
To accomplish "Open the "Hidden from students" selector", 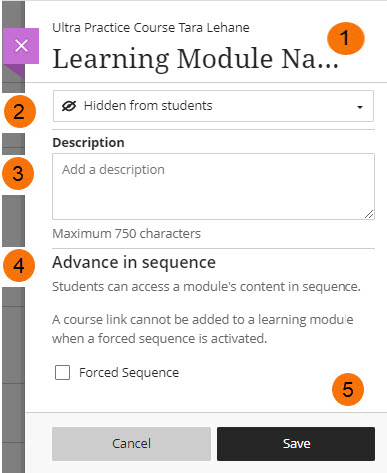I will tap(213, 106).
